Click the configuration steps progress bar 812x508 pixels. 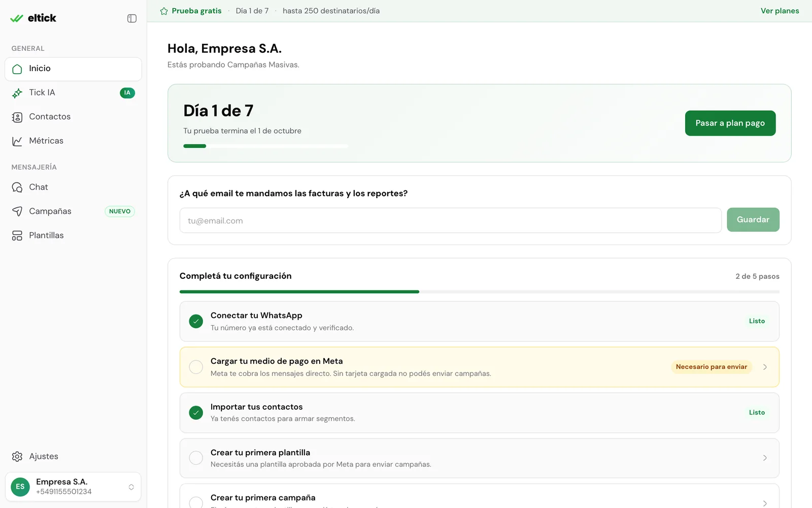(480, 292)
